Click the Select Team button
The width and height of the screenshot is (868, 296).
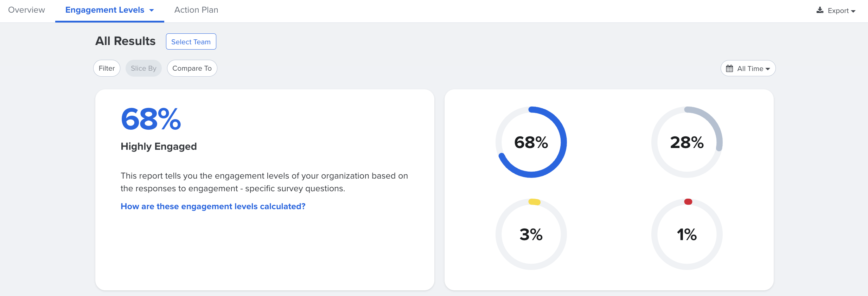tap(191, 42)
